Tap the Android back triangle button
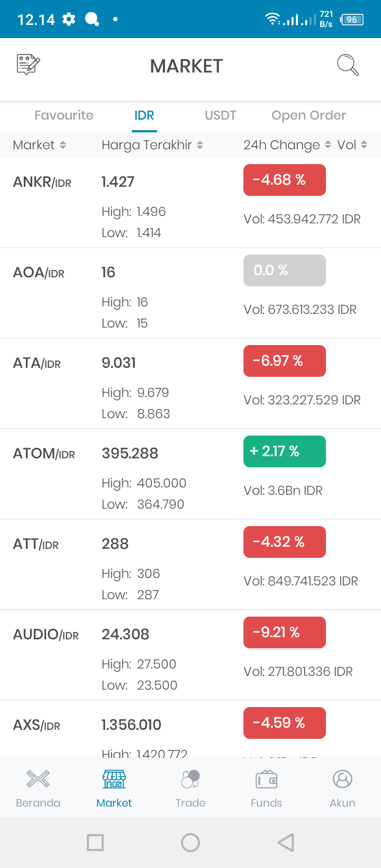Image resolution: width=381 pixels, height=868 pixels. pyautogui.click(x=286, y=843)
